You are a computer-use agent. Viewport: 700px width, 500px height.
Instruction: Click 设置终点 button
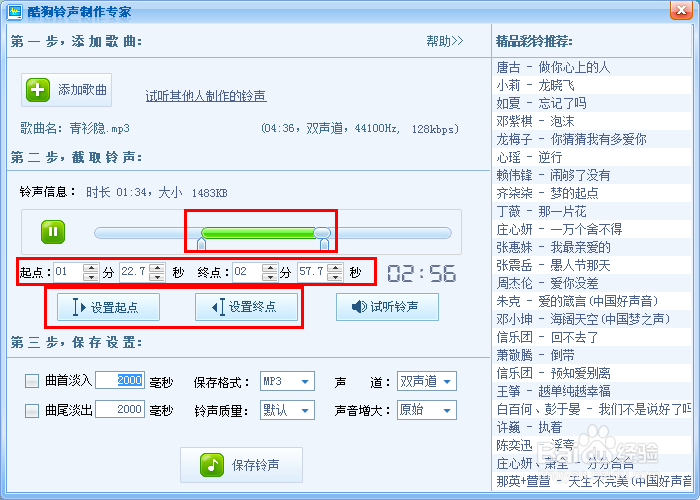tap(246, 307)
